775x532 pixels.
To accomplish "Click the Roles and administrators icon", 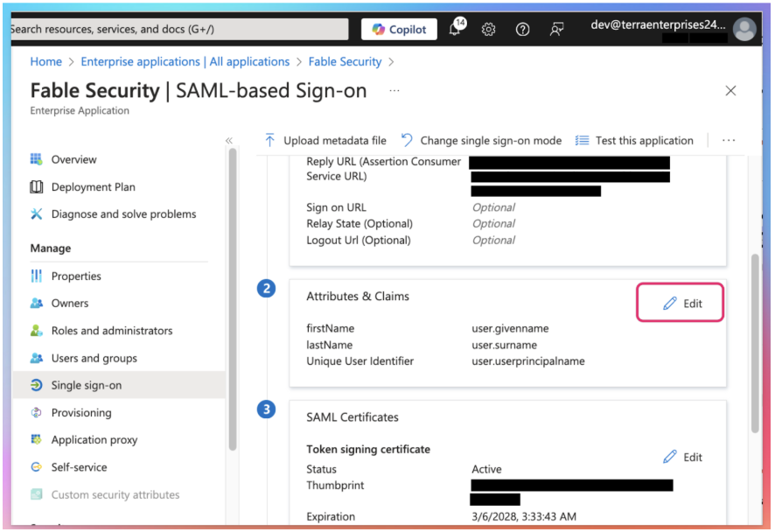I will [x=36, y=330].
